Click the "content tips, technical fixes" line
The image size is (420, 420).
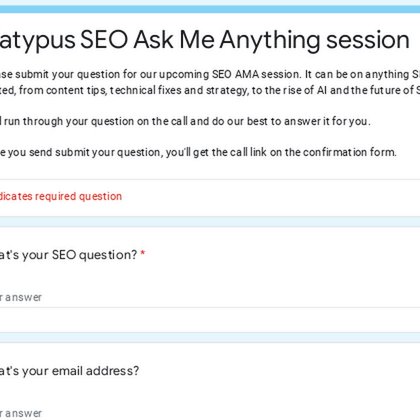tap(210, 90)
